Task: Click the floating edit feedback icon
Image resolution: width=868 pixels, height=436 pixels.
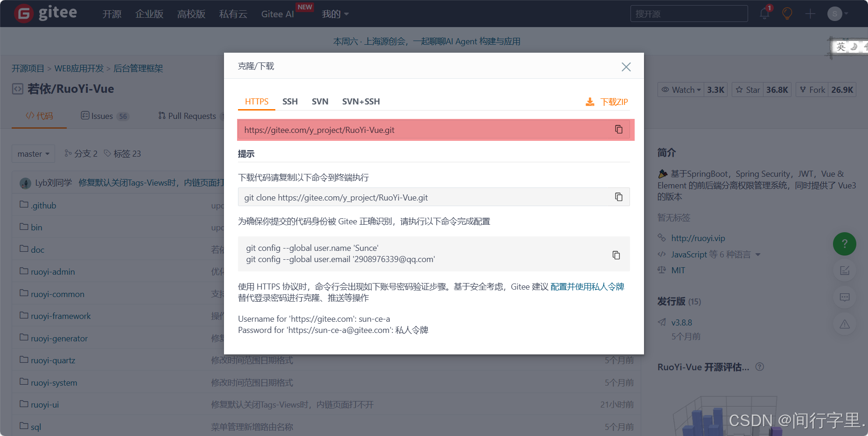Action: click(845, 270)
